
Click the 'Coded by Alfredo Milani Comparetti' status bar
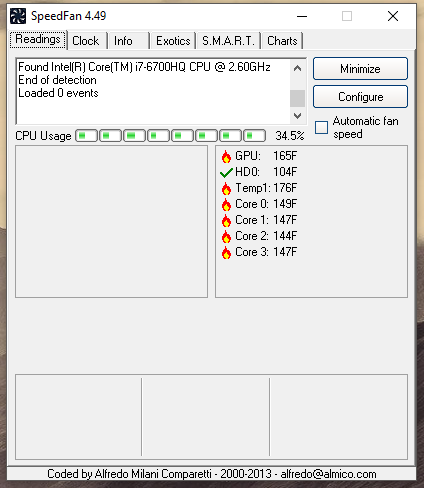(212, 474)
